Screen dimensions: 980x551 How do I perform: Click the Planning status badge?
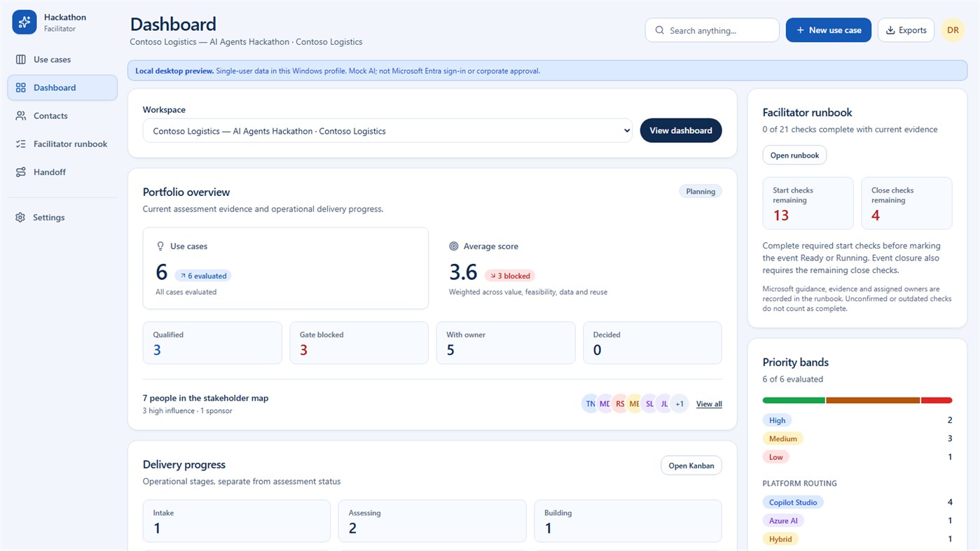(701, 191)
